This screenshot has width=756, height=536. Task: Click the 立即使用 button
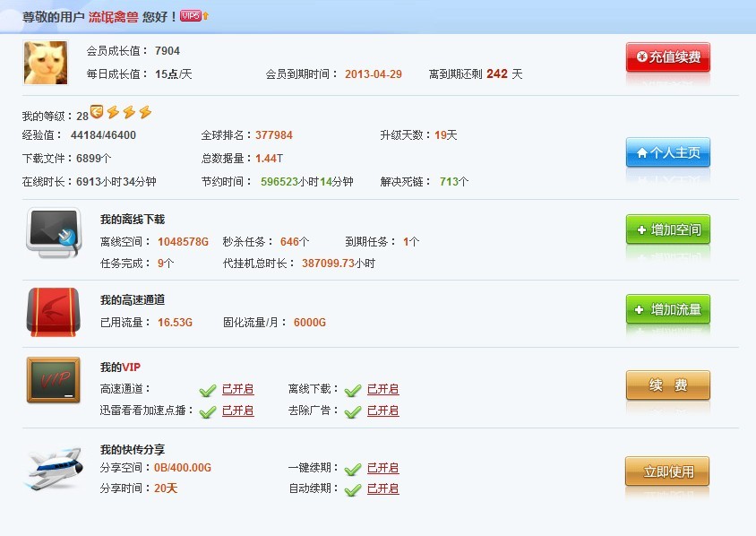click(x=667, y=471)
